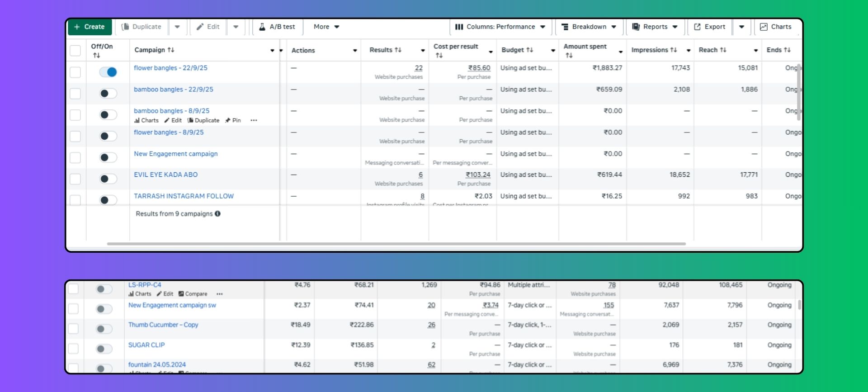
Task: Click the green Create button
Action: click(90, 27)
